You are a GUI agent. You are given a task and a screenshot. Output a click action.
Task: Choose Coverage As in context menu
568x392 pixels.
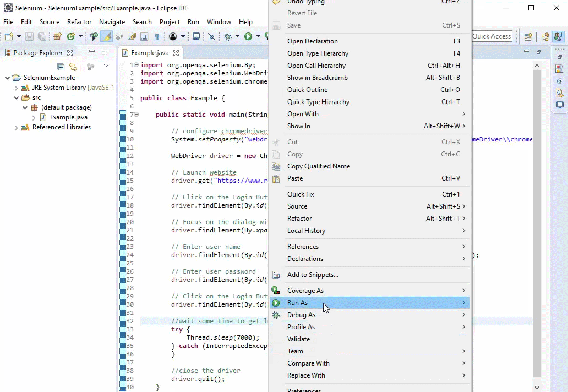pos(369,291)
